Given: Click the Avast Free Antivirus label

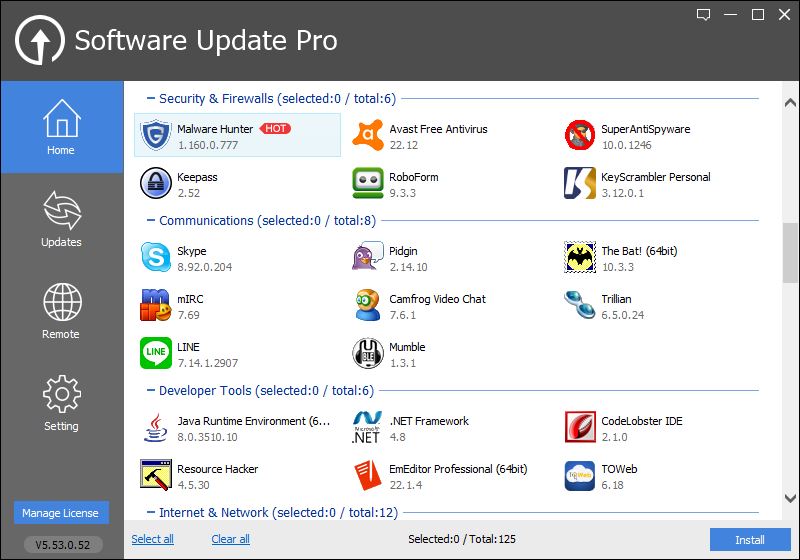Looking at the screenshot, I should (x=438, y=129).
